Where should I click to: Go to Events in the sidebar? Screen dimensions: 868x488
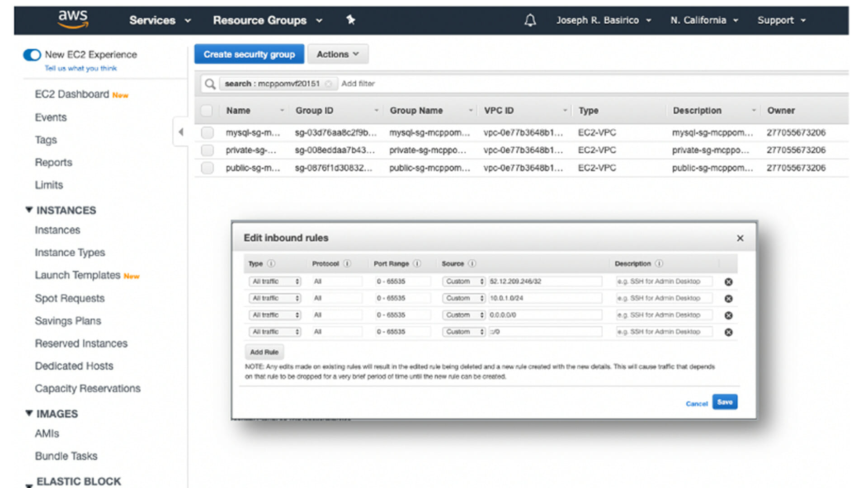point(51,117)
